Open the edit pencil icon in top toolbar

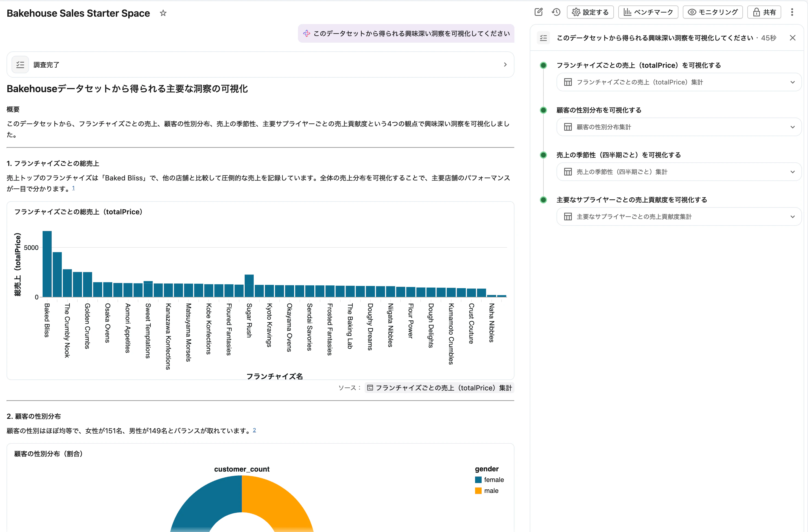coord(538,12)
